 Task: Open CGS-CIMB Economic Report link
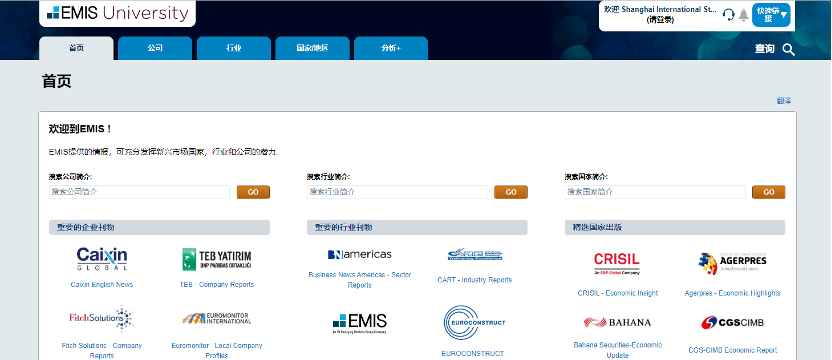(x=732, y=350)
